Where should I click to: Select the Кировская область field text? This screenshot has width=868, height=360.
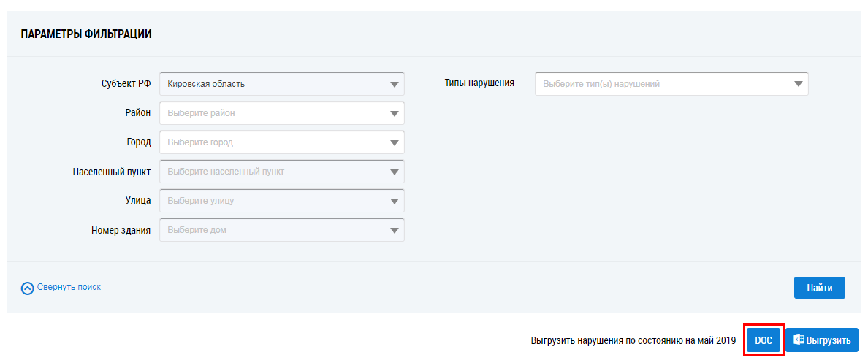[206, 84]
